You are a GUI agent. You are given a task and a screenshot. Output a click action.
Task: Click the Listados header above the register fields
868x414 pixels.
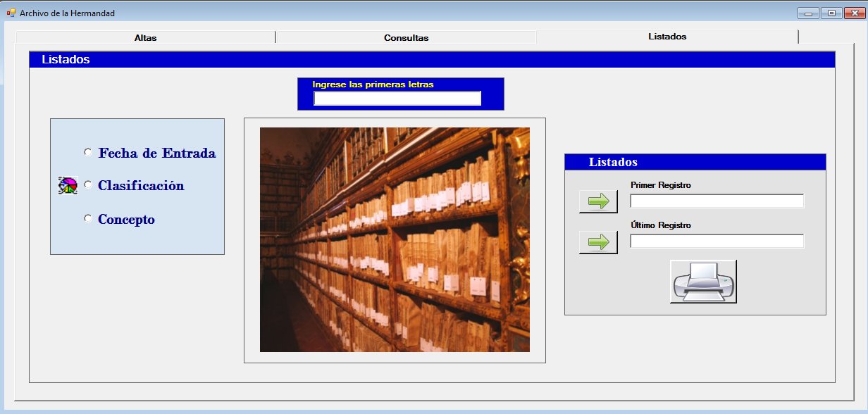(x=613, y=162)
